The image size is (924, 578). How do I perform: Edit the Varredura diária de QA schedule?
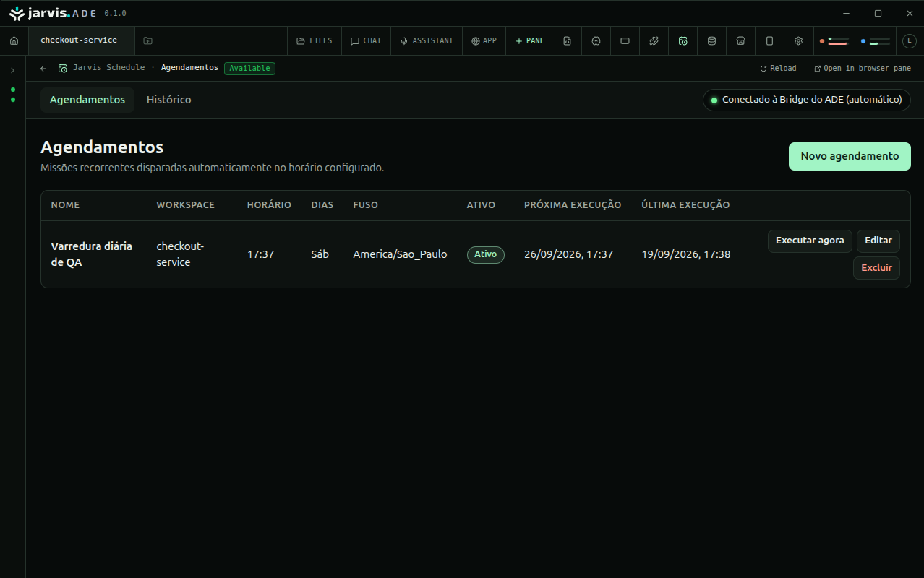click(x=878, y=241)
